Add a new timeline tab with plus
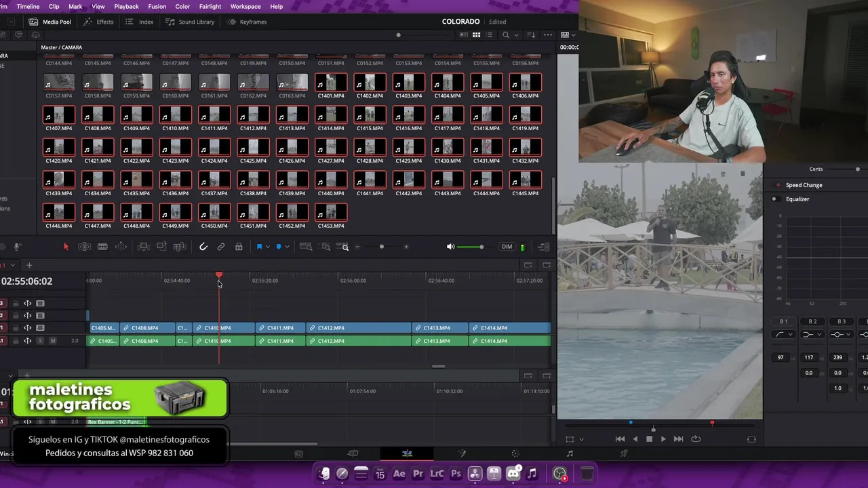Image resolution: width=868 pixels, height=488 pixels. coord(28,265)
